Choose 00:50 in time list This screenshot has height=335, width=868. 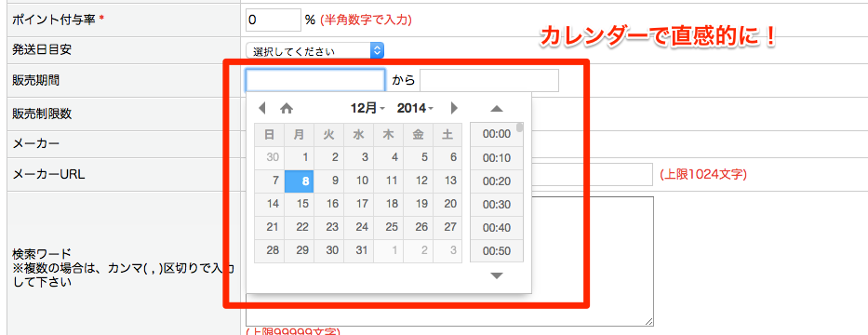[497, 251]
